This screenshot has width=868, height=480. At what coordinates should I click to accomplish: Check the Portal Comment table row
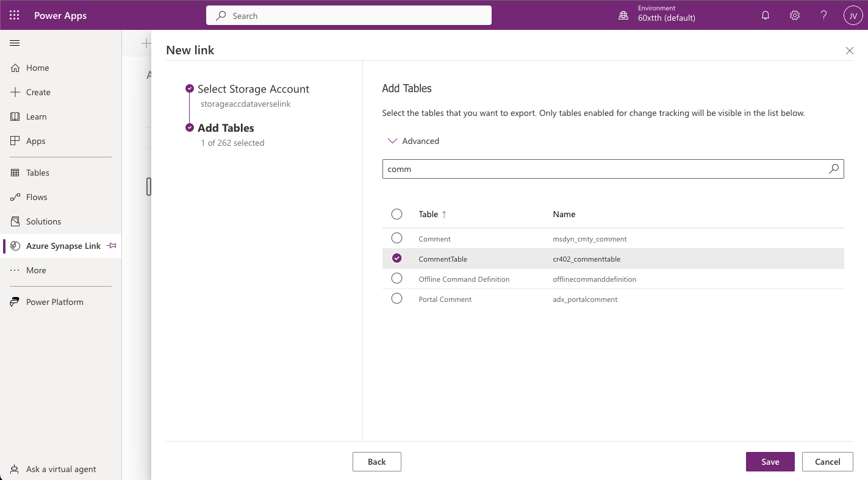point(396,298)
